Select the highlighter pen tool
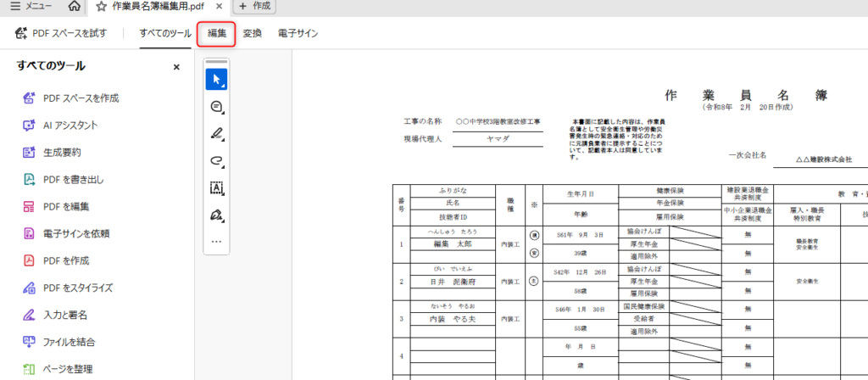The width and height of the screenshot is (868, 380). point(216,134)
